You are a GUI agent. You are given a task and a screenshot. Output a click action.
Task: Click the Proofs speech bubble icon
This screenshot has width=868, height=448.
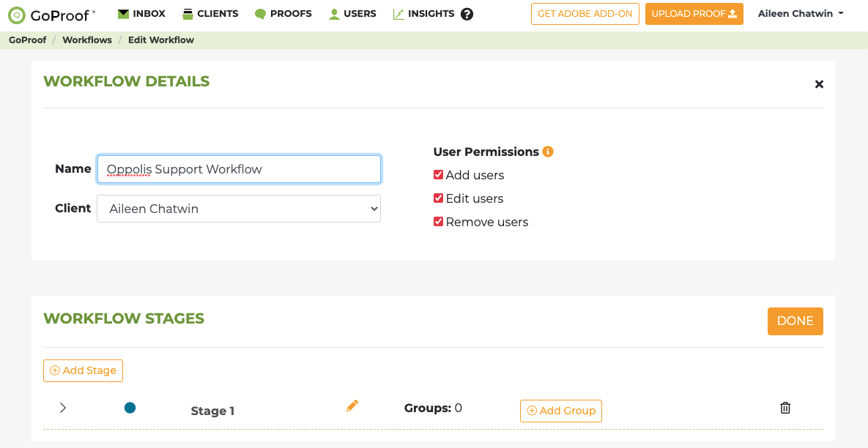pyautogui.click(x=260, y=14)
